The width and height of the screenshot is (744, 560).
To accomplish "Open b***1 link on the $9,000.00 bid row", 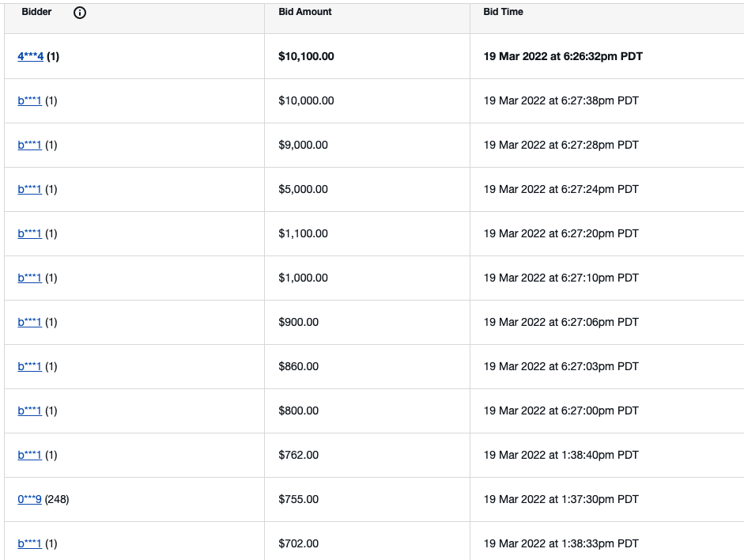I will (x=28, y=145).
